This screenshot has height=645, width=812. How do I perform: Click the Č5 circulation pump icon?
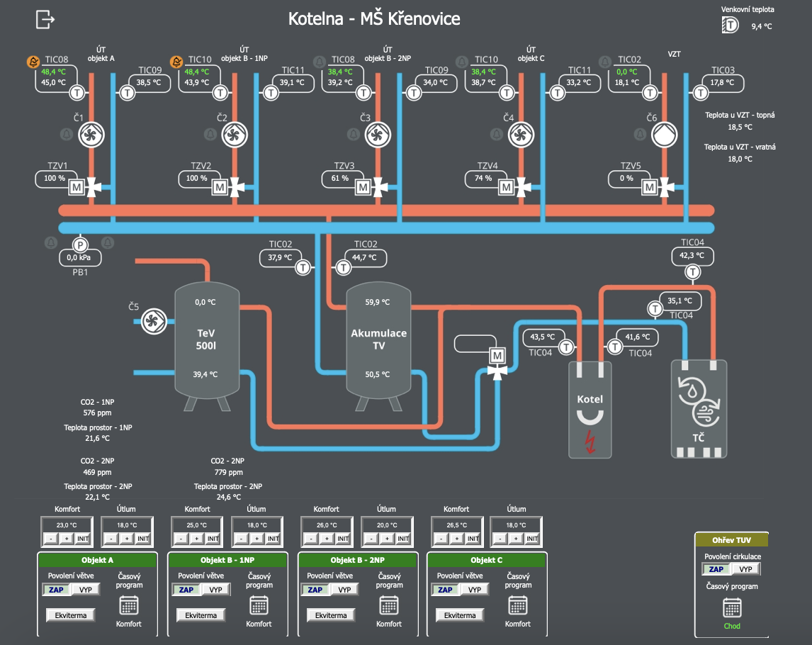point(154,321)
